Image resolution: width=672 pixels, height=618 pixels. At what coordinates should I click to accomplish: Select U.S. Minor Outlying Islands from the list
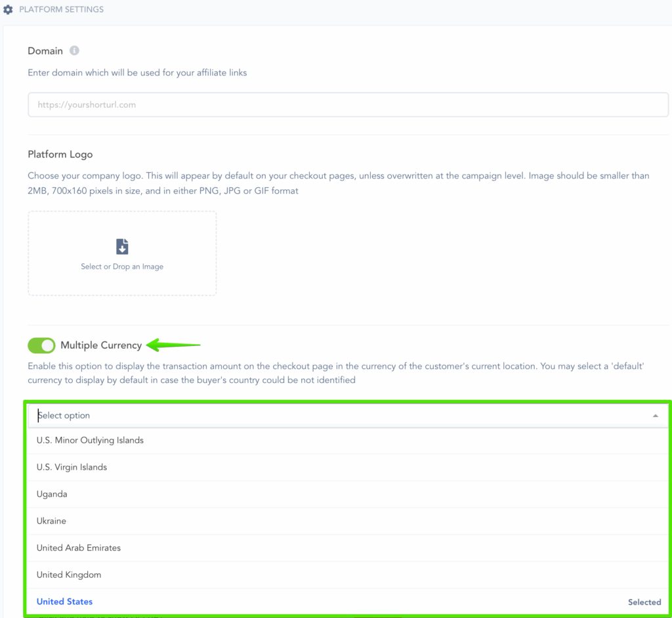[90, 440]
